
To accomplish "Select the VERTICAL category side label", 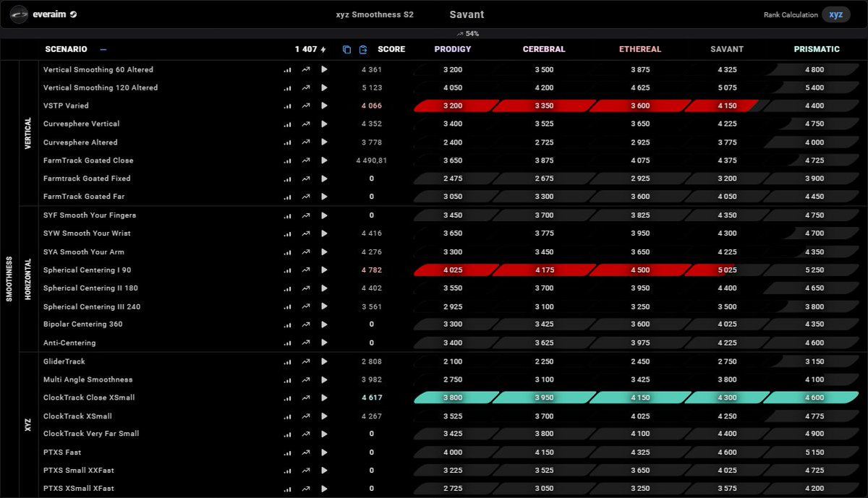I will 28,133.
